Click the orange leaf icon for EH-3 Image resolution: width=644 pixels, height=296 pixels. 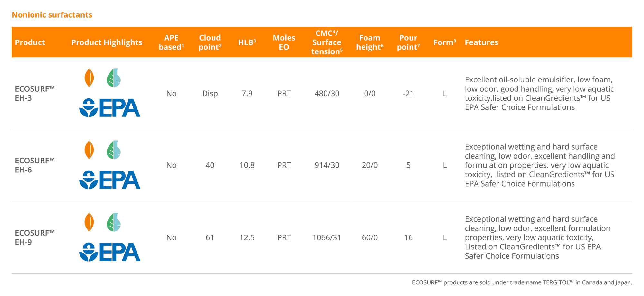[89, 78]
